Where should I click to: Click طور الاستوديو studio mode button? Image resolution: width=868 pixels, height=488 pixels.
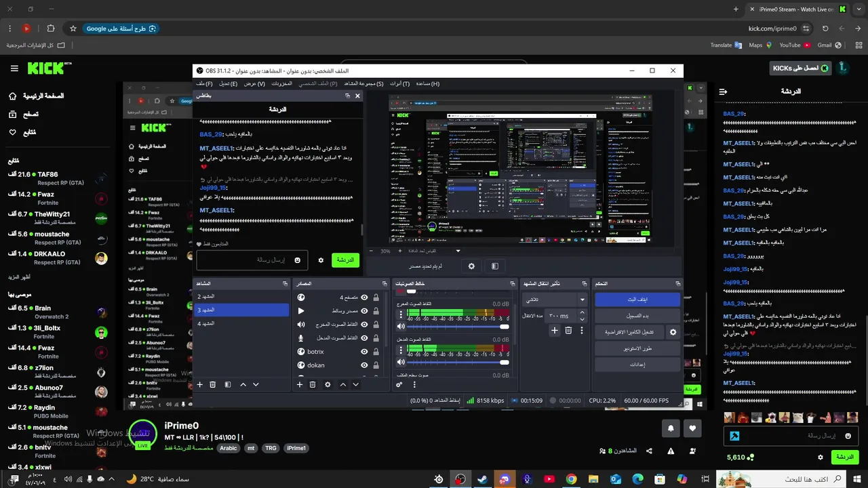(x=637, y=348)
